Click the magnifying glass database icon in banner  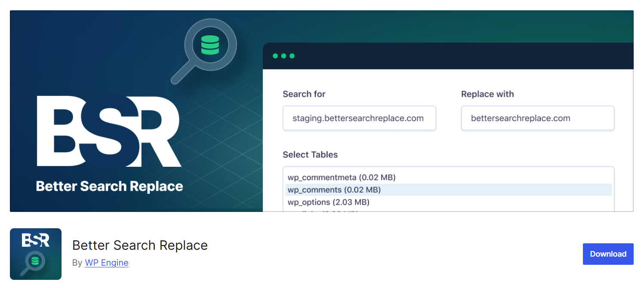[210, 46]
